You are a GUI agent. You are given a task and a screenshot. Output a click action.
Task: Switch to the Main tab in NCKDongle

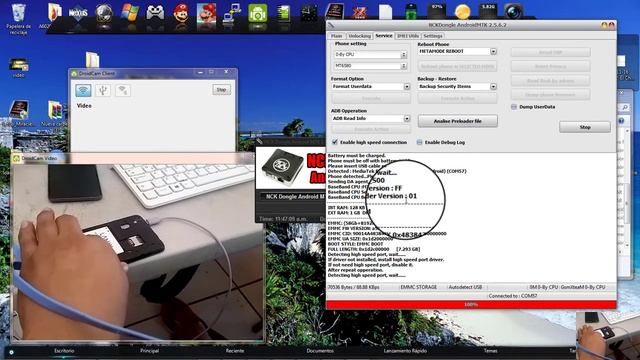point(336,36)
